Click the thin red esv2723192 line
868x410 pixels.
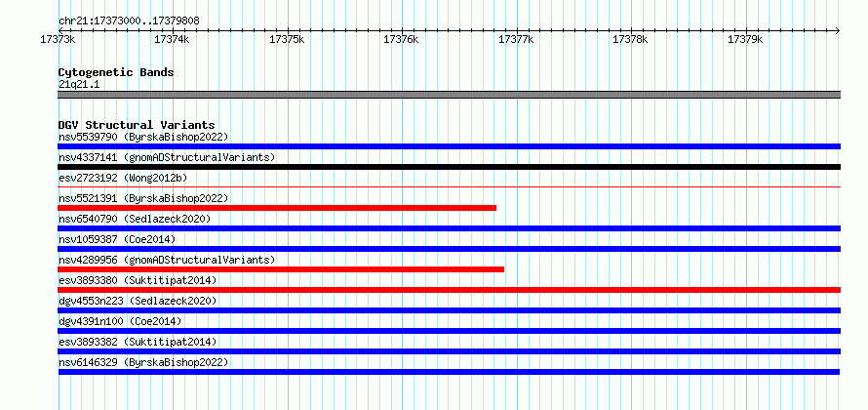pos(449,187)
